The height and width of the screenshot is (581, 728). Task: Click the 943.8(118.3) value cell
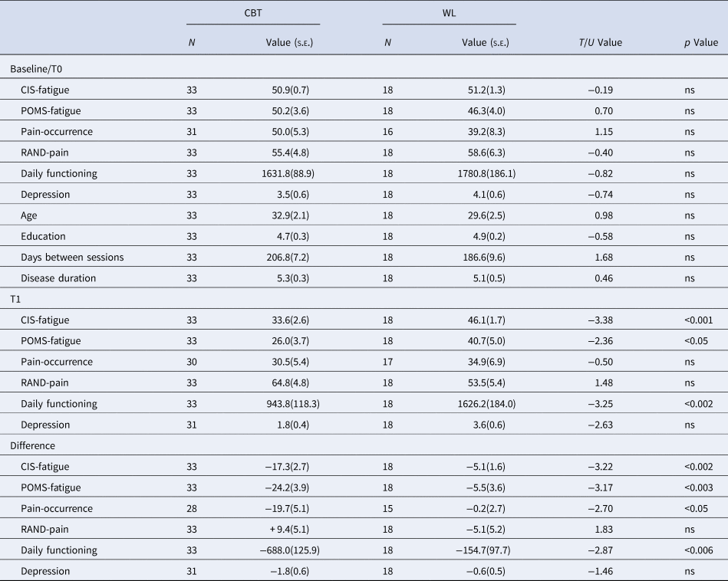(x=282, y=403)
